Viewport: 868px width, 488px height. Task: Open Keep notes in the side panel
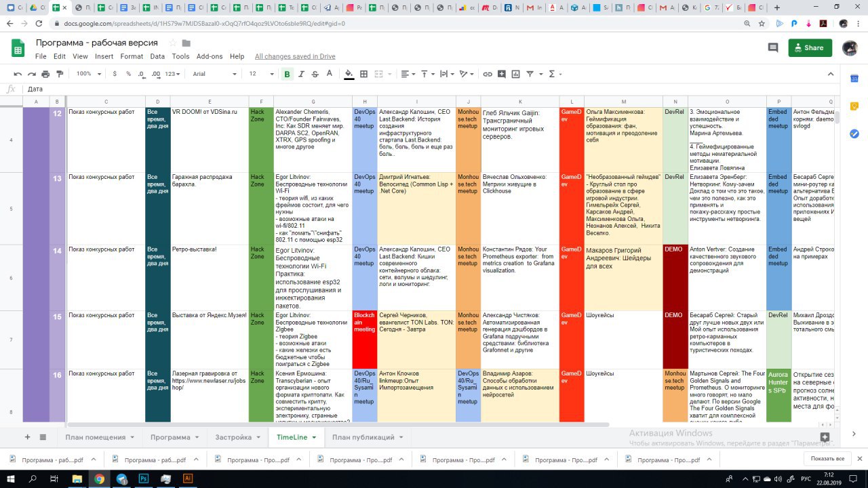point(854,106)
